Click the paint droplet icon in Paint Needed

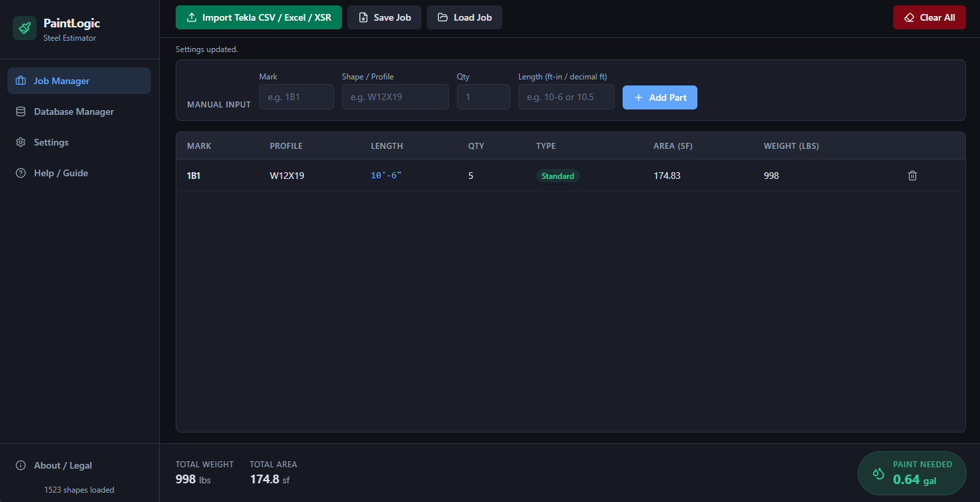878,473
